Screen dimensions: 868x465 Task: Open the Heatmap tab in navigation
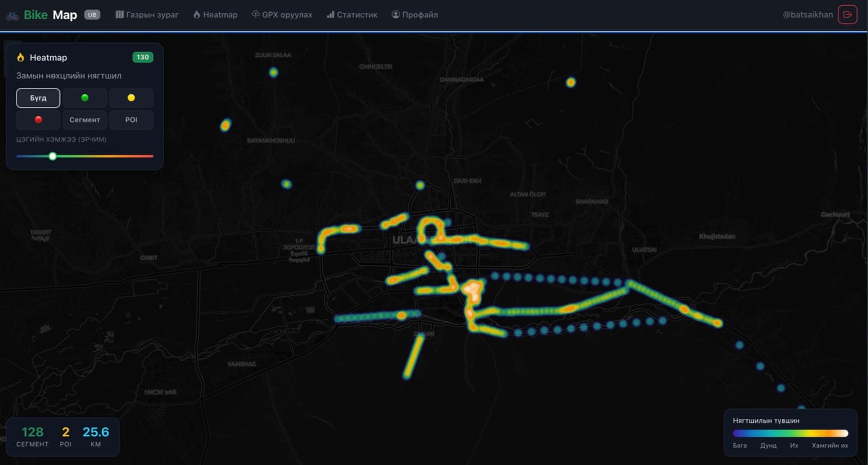(215, 15)
